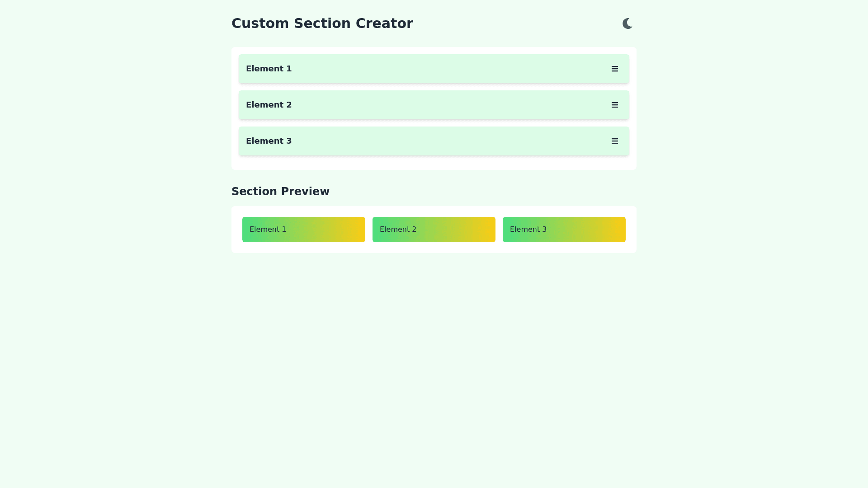Select the bold Element 3 label in list
The height and width of the screenshot is (488, 868).
point(269,141)
